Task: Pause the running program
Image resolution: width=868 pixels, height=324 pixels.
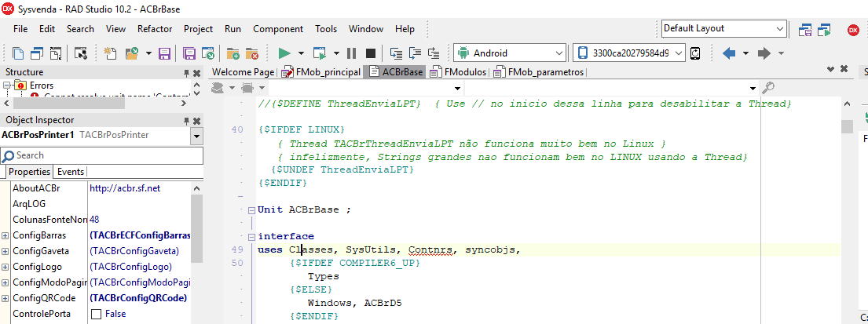Action: [351, 53]
